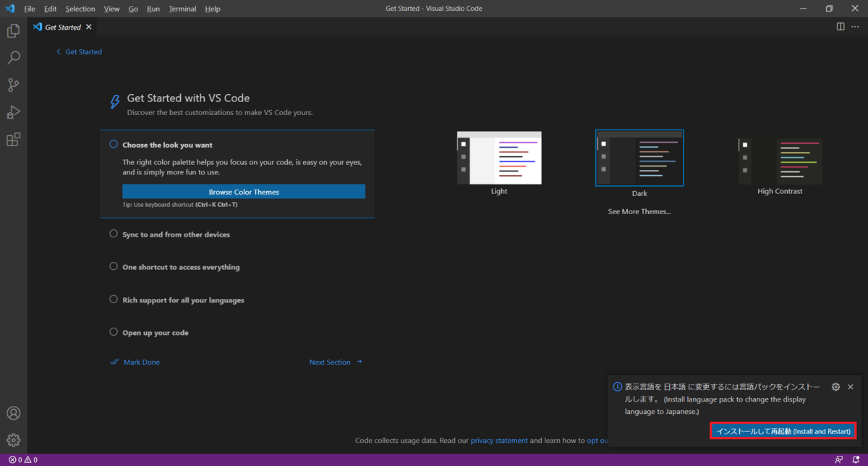Open the Source Control view
Image resolution: width=868 pixels, height=466 pixels.
(x=13, y=85)
